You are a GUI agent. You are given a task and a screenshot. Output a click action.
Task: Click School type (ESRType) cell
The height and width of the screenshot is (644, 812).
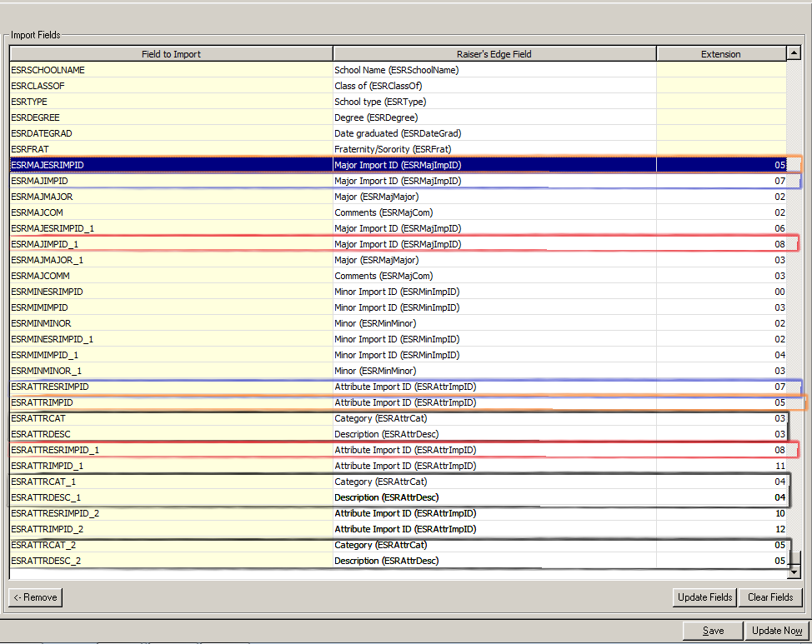pos(494,102)
